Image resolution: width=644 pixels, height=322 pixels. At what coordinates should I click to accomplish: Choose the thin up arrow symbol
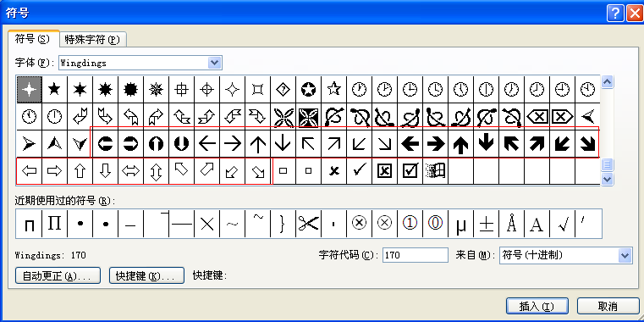258,143
